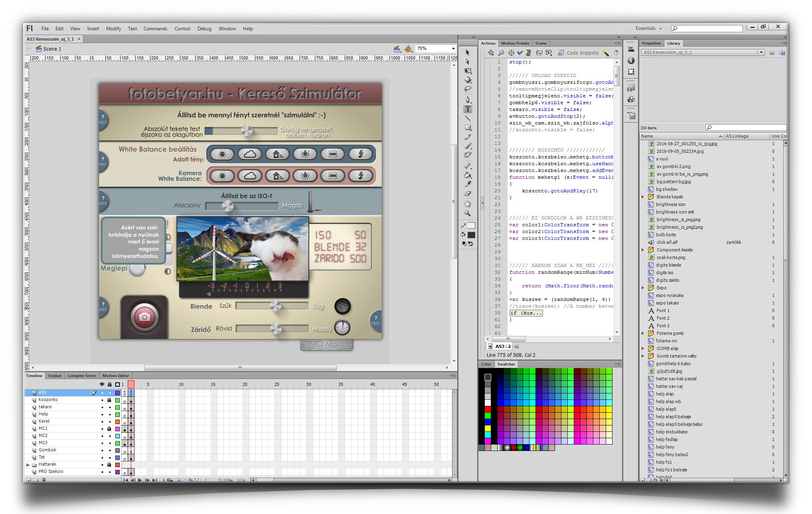
Task: Select the Pen tool
Action: (x=468, y=99)
